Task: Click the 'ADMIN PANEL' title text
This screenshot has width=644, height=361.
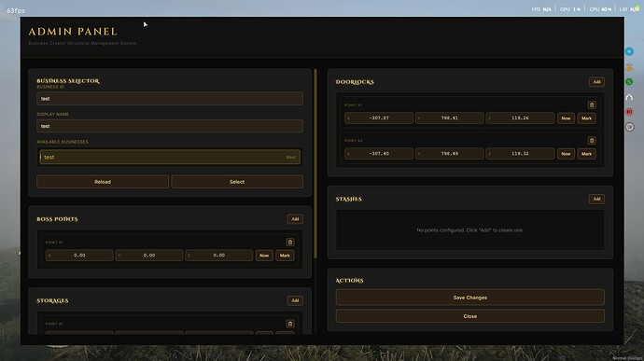Action: (73, 32)
